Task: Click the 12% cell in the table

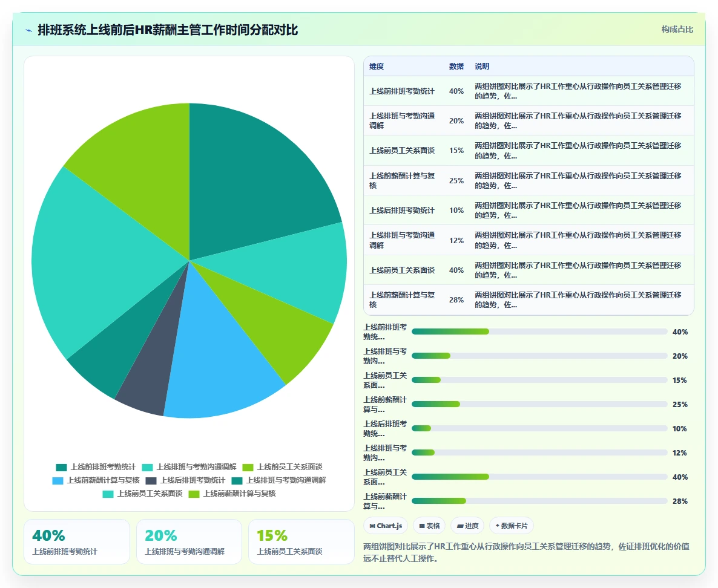Action: [456, 241]
